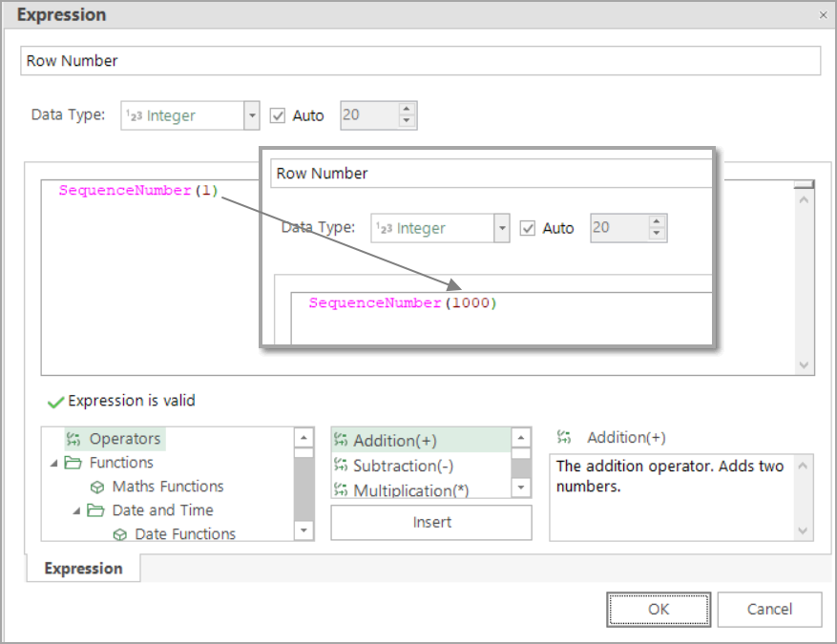Increase the inset length value 20
This screenshot has height=644, width=837.
[657, 221]
